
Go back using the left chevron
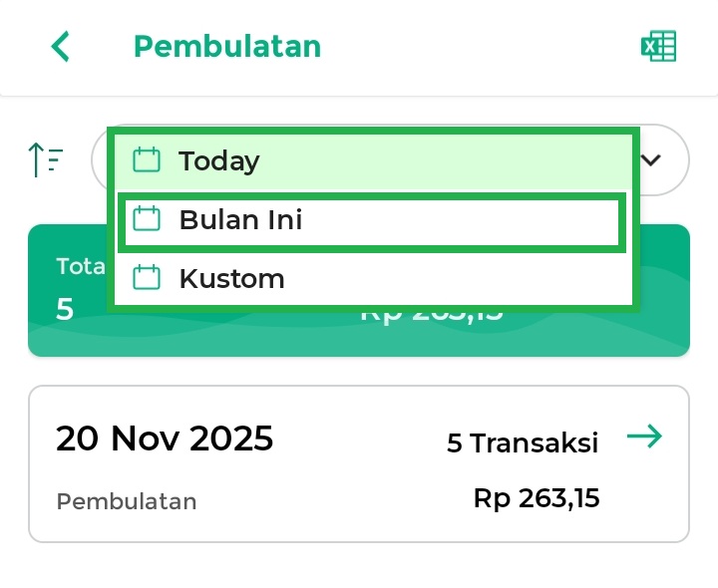pos(61,47)
